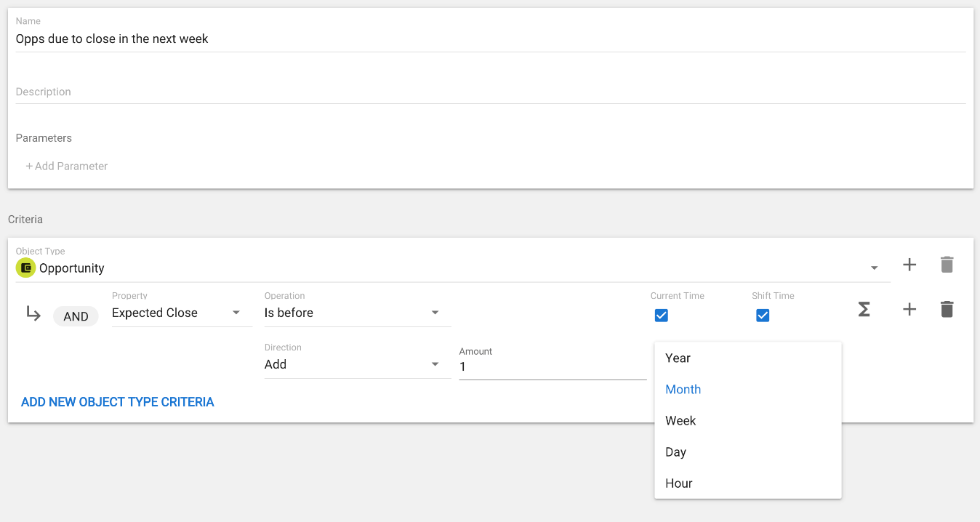Click Add New Object Type Criteria
The width and height of the screenshot is (980, 522).
click(x=118, y=402)
